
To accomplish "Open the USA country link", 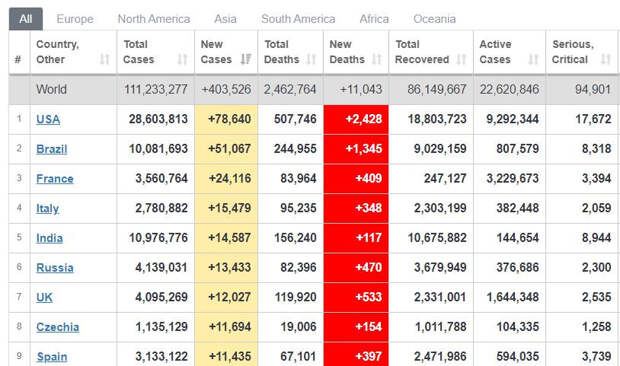I will (48, 119).
